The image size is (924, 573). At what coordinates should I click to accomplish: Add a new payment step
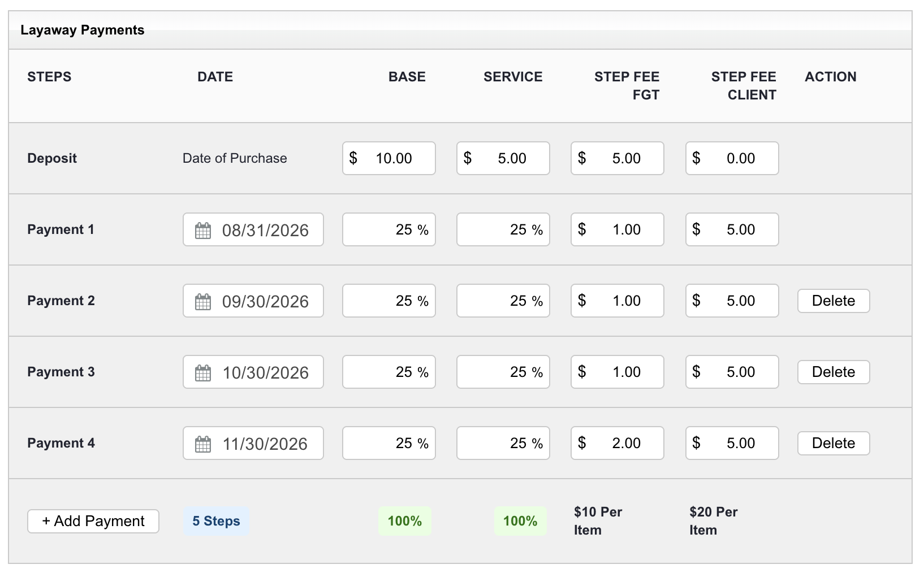[93, 521]
